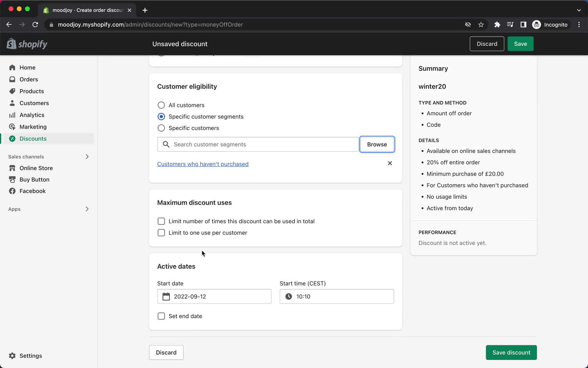Screen dimensions: 588x368
Task: Click 'Set end date' checkbox to enable it
Action: (161, 316)
